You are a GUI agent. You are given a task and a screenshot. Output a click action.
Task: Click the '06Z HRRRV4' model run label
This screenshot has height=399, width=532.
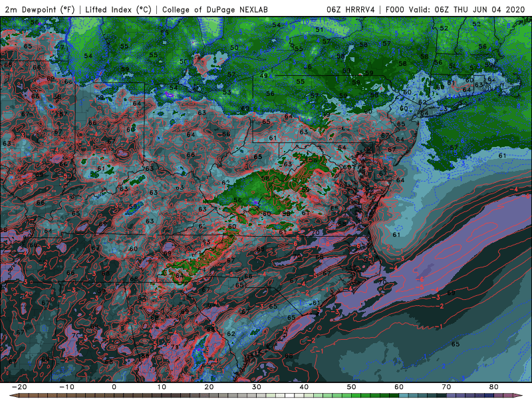point(350,10)
